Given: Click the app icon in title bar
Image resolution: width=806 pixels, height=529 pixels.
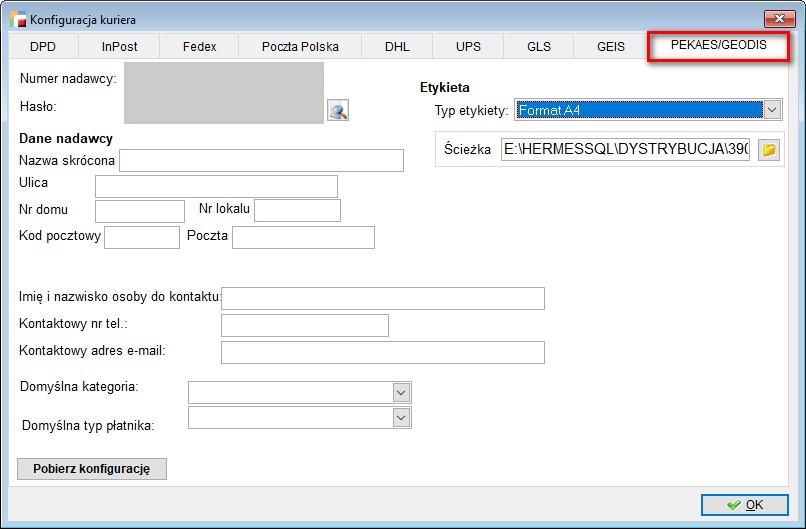Looking at the screenshot, I should [18, 19].
